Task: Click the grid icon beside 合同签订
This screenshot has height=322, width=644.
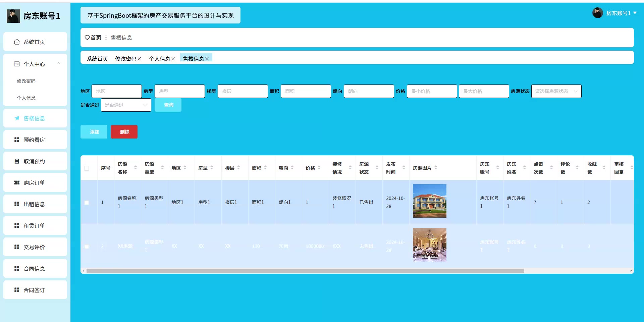Action: 17,290
